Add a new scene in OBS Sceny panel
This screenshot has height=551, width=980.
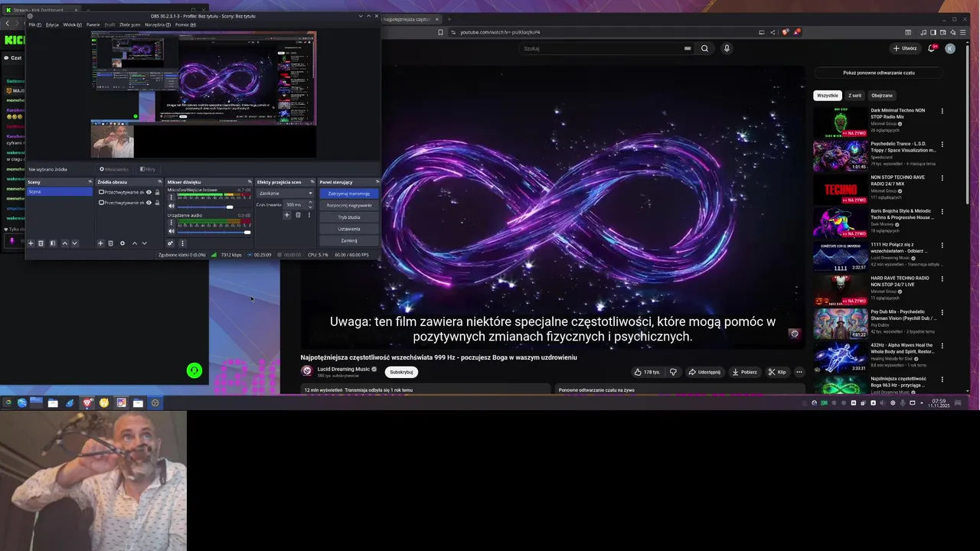[31, 243]
